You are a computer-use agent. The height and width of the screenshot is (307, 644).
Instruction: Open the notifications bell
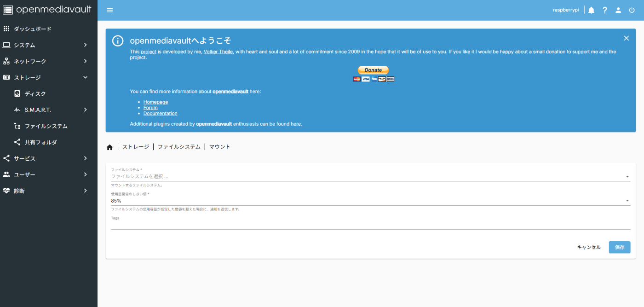592,10
